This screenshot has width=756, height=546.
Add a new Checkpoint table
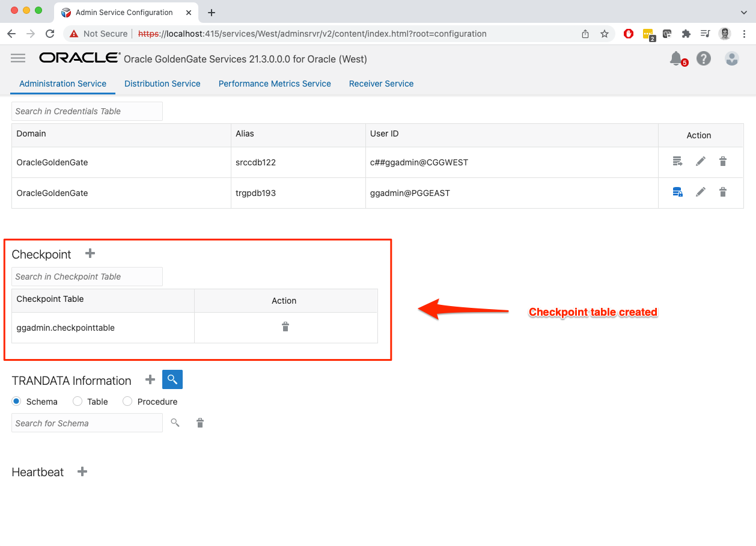tap(90, 254)
